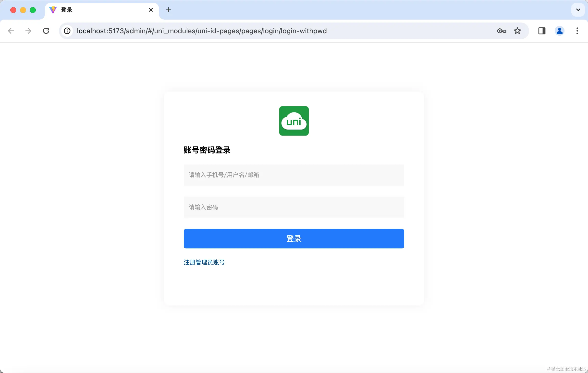Click the Chrome profile avatar
The image size is (588, 373).
[560, 31]
